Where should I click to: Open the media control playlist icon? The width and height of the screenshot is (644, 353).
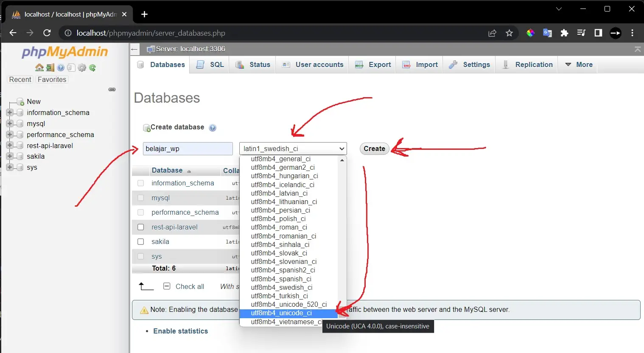[581, 33]
